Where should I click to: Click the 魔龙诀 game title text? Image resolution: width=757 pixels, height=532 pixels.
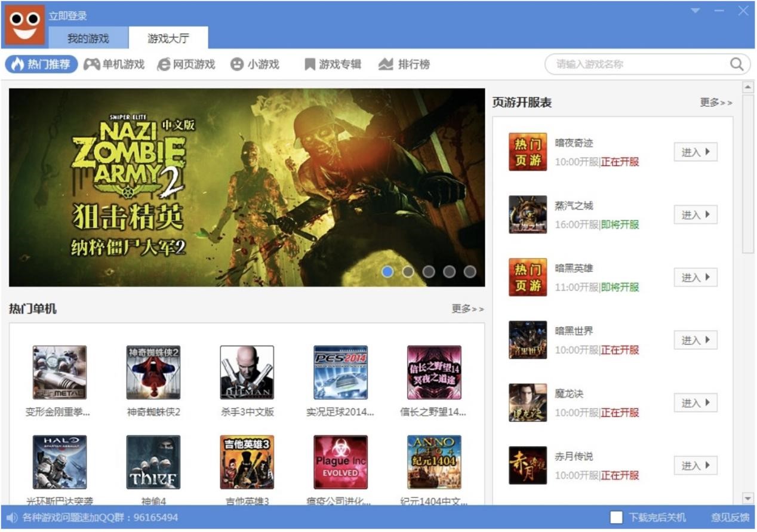(569, 393)
